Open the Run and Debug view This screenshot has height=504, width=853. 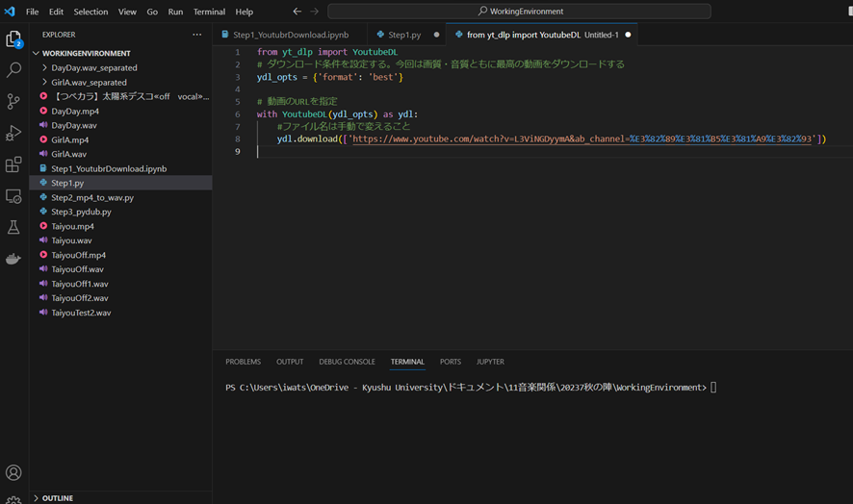[x=13, y=133]
